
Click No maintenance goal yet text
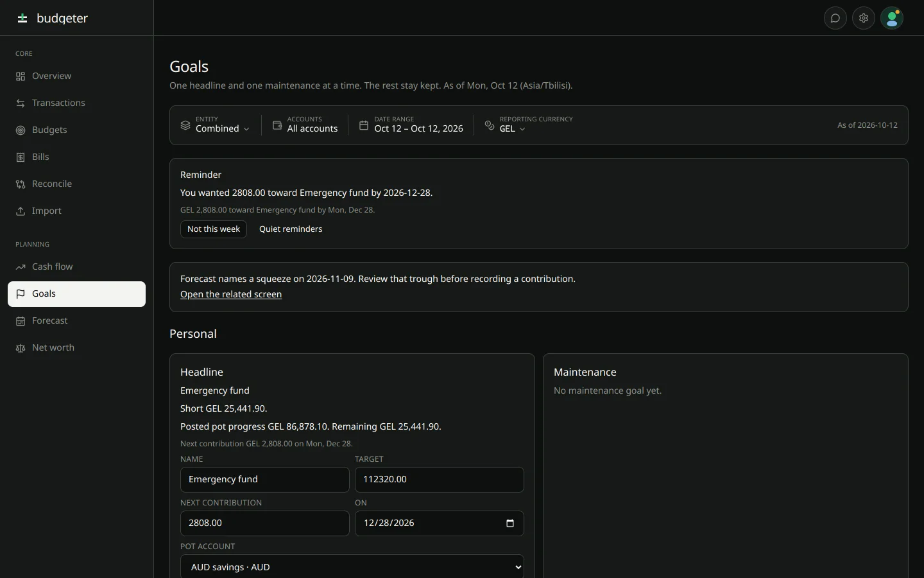click(x=608, y=390)
